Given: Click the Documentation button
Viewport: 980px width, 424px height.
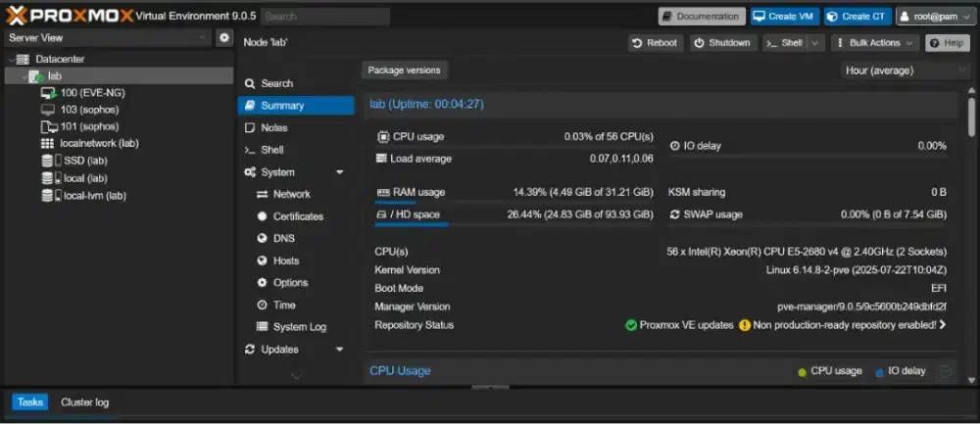Looking at the screenshot, I should click(x=702, y=17).
